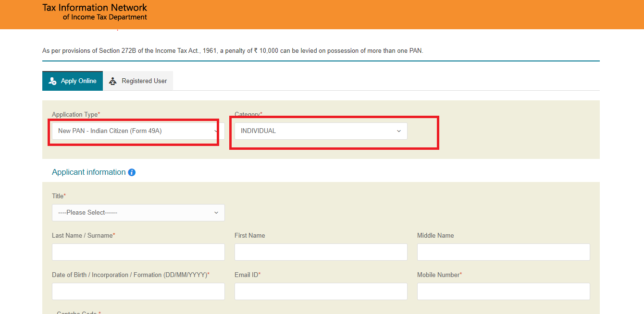
Task: Click the Category field chevron arrow
Action: tap(398, 131)
